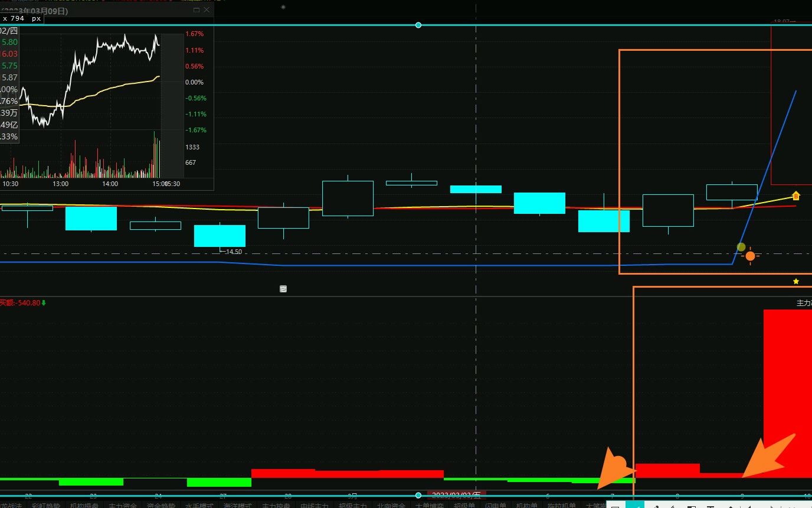The width and height of the screenshot is (812, 508).
Task: Open the 主力控盘 indicator tab
Action: [276, 505]
